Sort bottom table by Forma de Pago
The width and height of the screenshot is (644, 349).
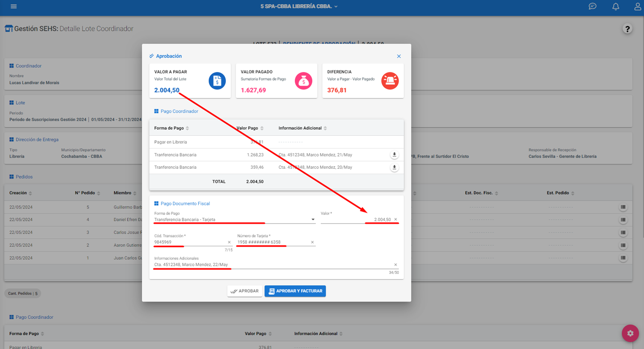pyautogui.click(x=27, y=334)
